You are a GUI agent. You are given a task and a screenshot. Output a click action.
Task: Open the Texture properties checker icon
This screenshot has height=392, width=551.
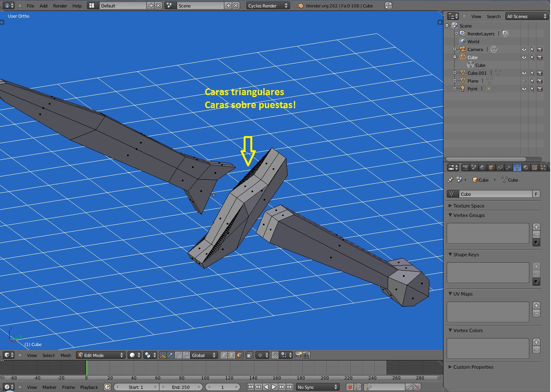(534, 167)
